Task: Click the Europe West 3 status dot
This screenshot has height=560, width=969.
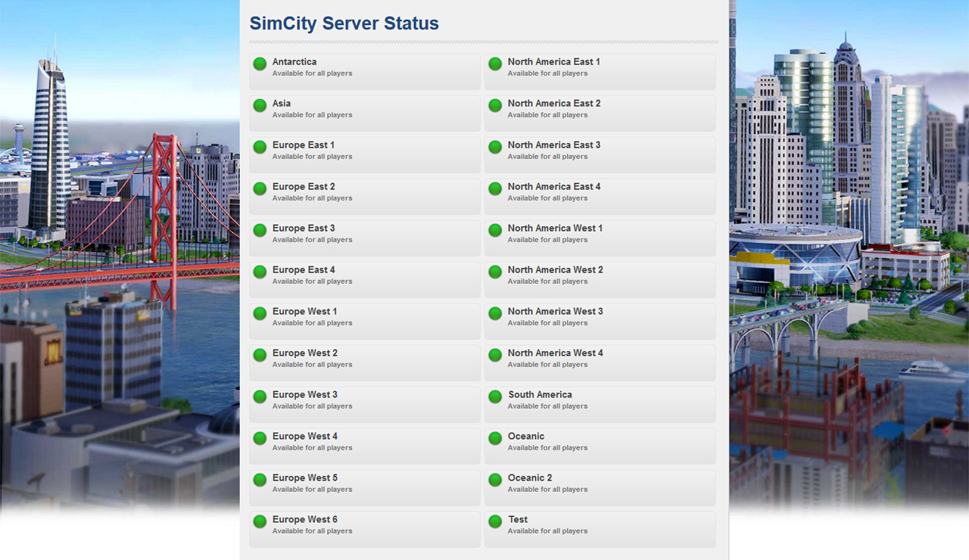Action: [x=260, y=397]
